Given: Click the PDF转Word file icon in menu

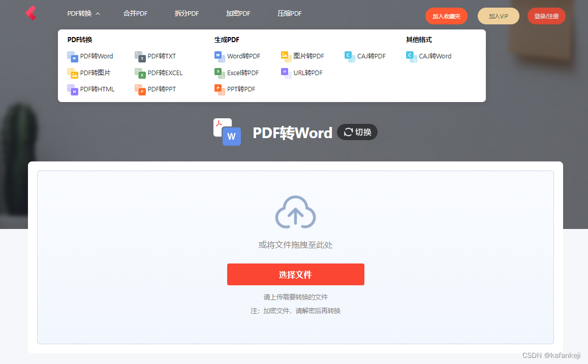Looking at the screenshot, I should pyautogui.click(x=72, y=56).
